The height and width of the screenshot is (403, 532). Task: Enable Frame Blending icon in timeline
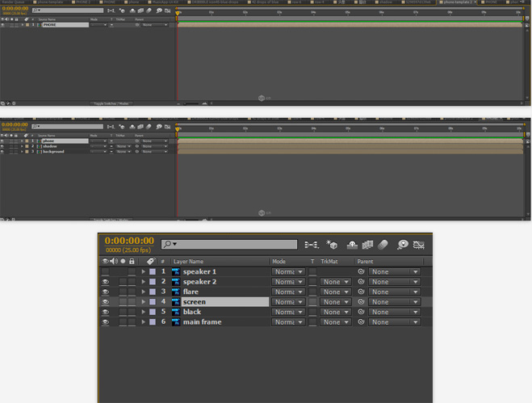[367, 244]
